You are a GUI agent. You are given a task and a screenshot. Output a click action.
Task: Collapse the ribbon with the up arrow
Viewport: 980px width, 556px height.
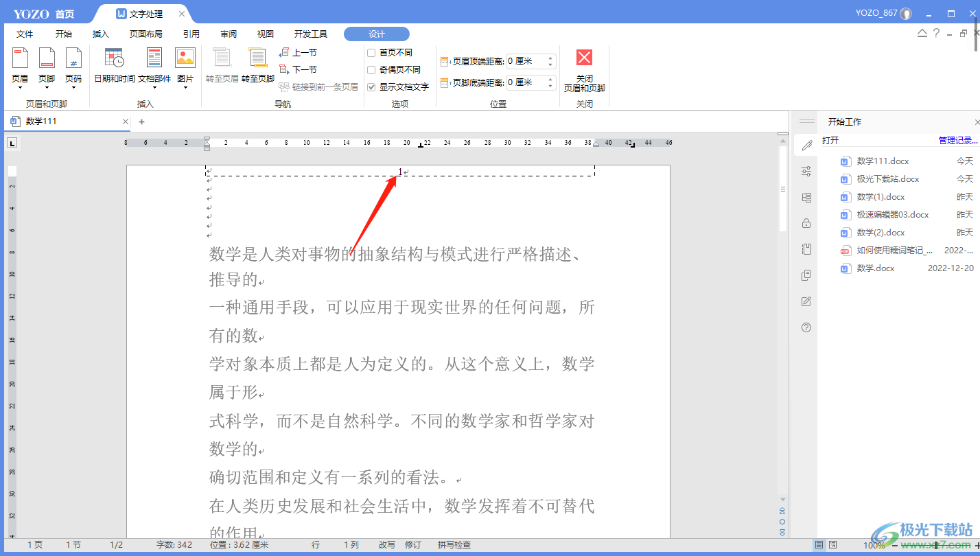tap(922, 33)
